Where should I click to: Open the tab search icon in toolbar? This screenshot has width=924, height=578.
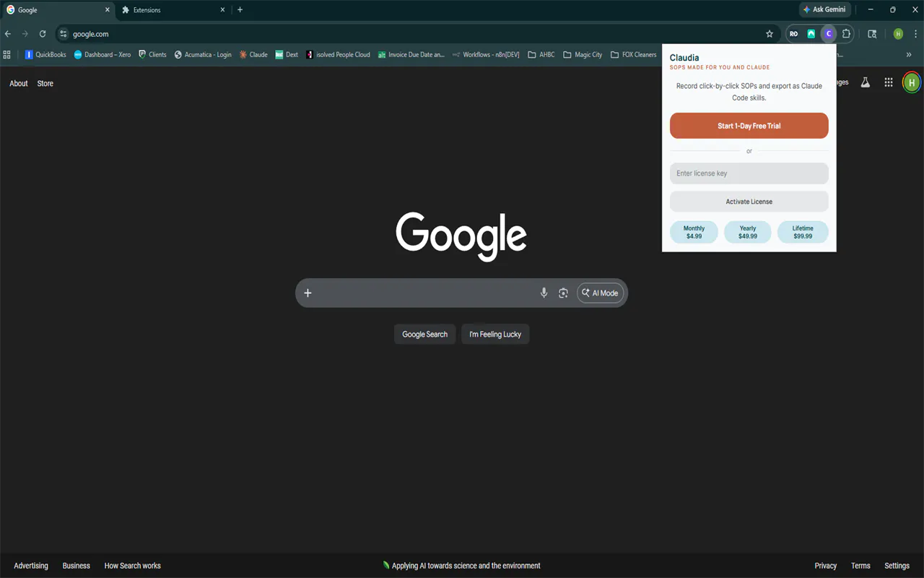pos(872,34)
